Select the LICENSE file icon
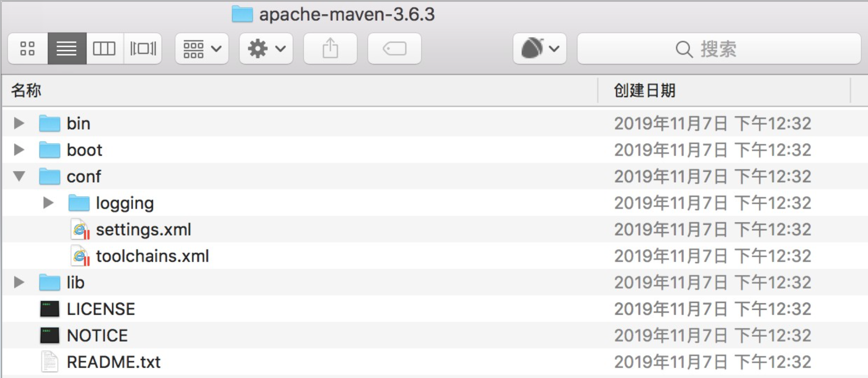The height and width of the screenshot is (378, 868). coord(49,309)
